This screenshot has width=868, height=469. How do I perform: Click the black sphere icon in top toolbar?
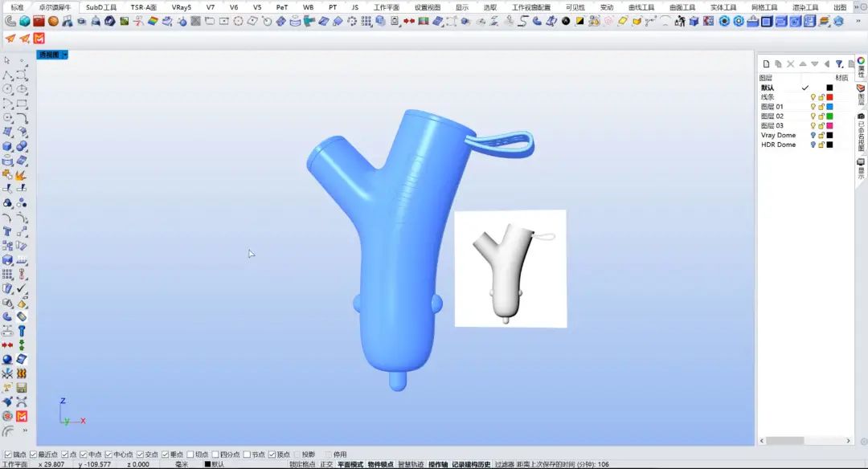pyautogui.click(x=566, y=21)
